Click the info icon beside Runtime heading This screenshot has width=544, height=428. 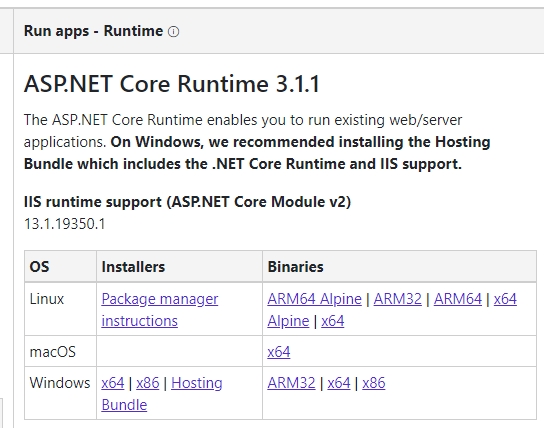point(173,32)
